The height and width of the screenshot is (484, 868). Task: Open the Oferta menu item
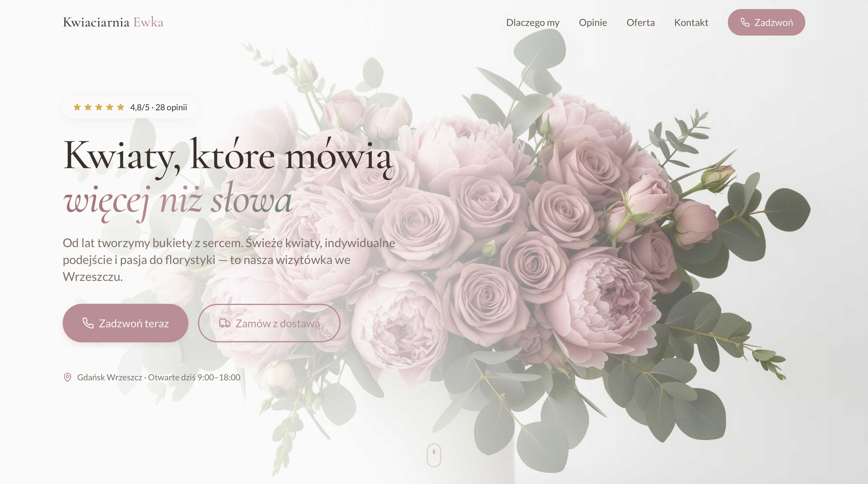pos(640,23)
